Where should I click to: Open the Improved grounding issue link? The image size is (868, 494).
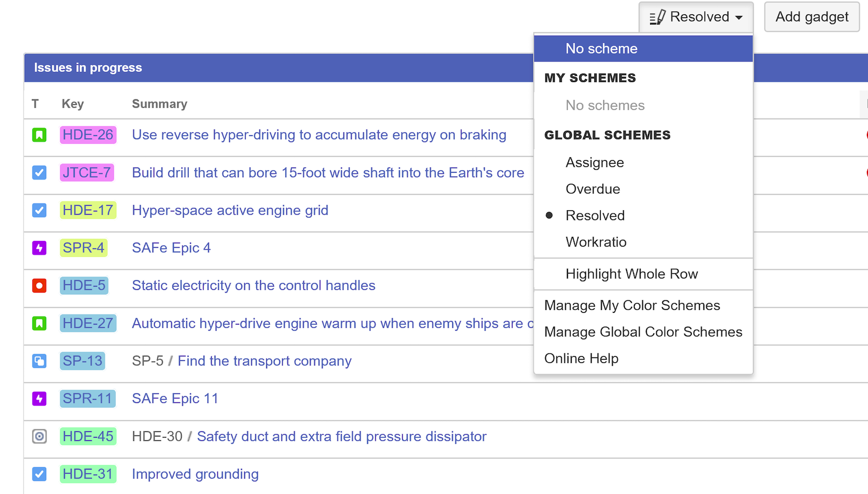tap(195, 474)
